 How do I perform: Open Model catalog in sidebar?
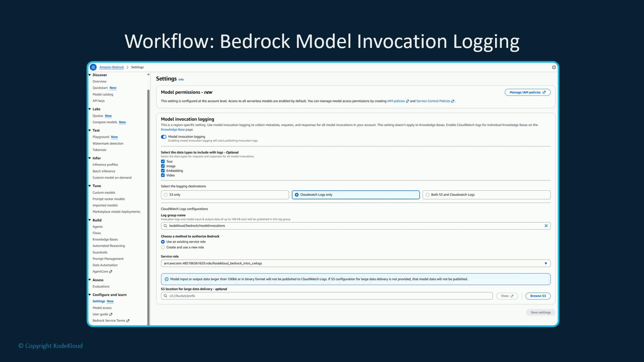click(x=103, y=95)
